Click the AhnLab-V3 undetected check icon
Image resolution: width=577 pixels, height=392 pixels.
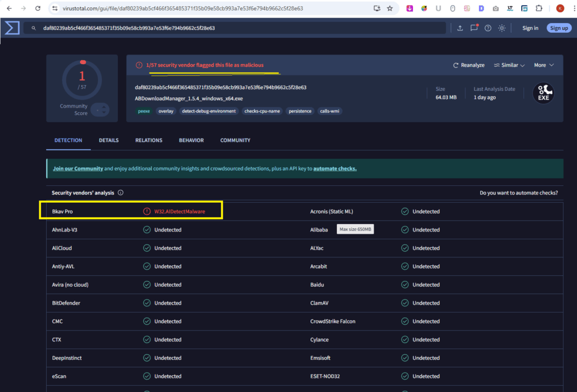click(147, 230)
